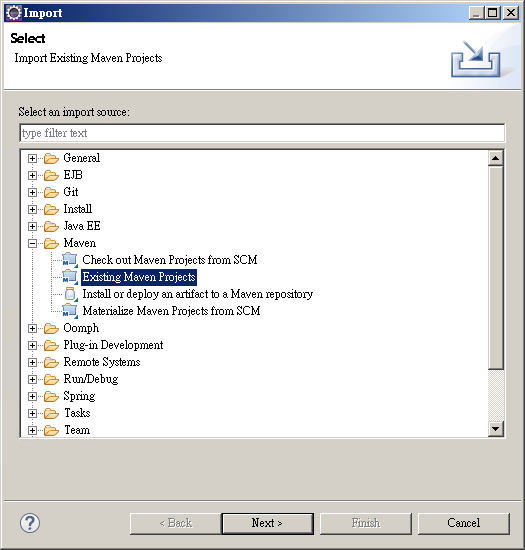This screenshot has height=550, width=525.
Task: Select the General label
Action: pyautogui.click(x=82, y=158)
